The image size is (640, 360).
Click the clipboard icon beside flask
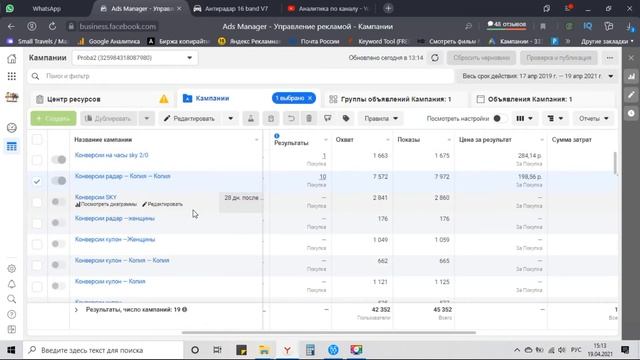coord(271,118)
